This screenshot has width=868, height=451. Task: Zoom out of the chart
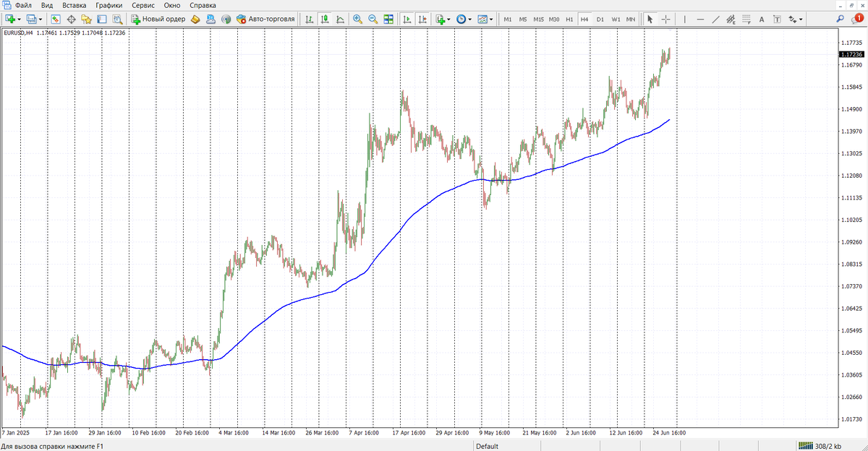[372, 20]
